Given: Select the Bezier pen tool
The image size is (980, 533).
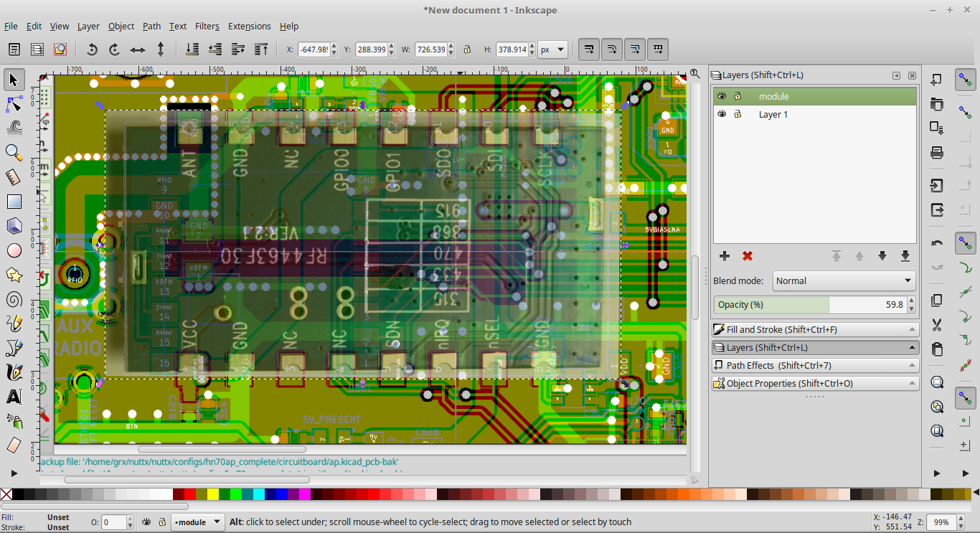Looking at the screenshot, I should pyautogui.click(x=14, y=348).
